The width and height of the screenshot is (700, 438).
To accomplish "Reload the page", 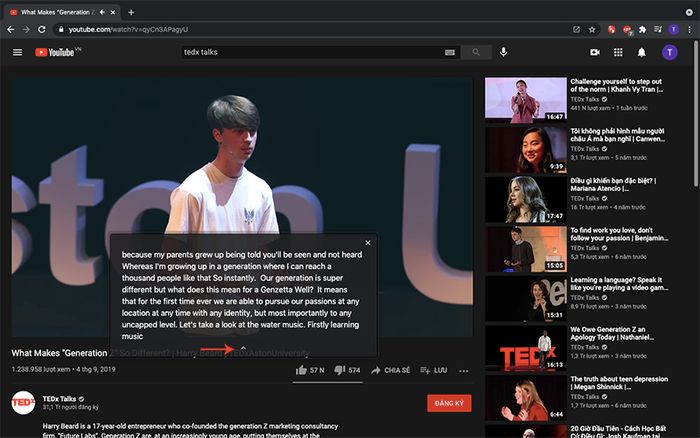I will click(x=42, y=29).
